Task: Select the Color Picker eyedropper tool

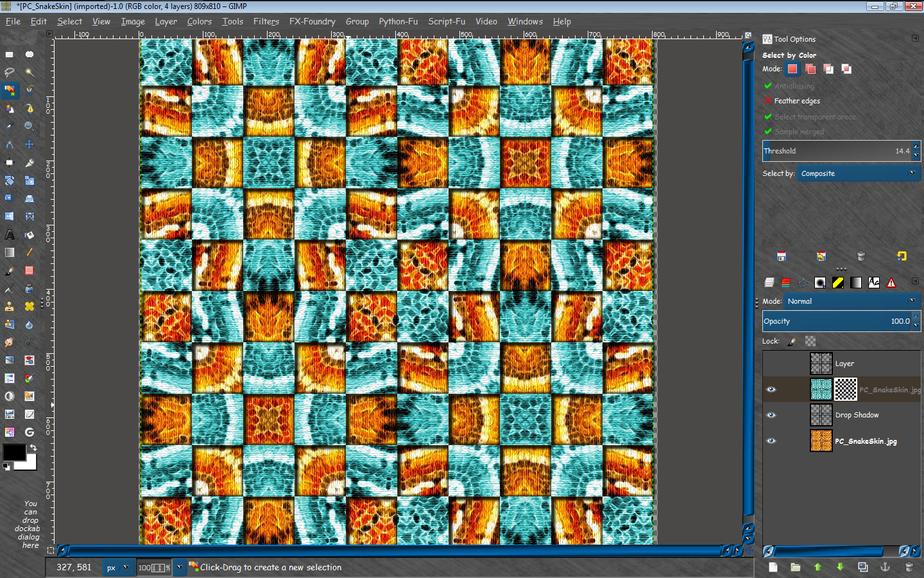Action: tap(10, 127)
